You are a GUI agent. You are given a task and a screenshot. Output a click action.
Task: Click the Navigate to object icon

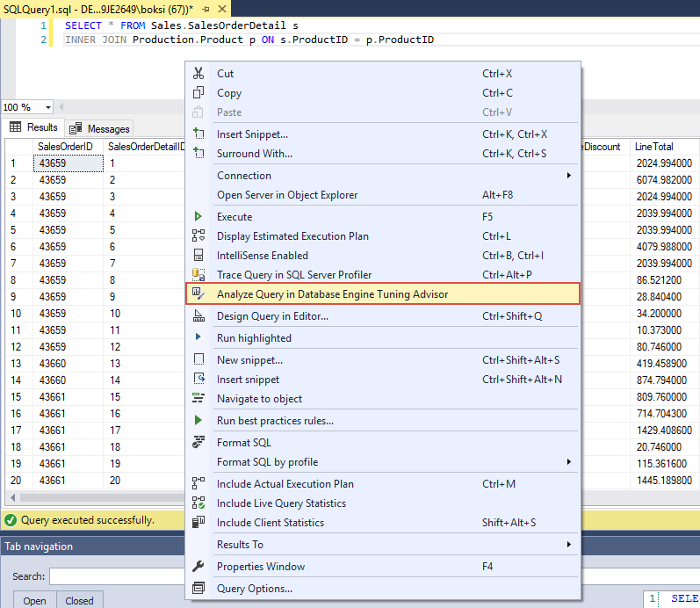coord(198,398)
